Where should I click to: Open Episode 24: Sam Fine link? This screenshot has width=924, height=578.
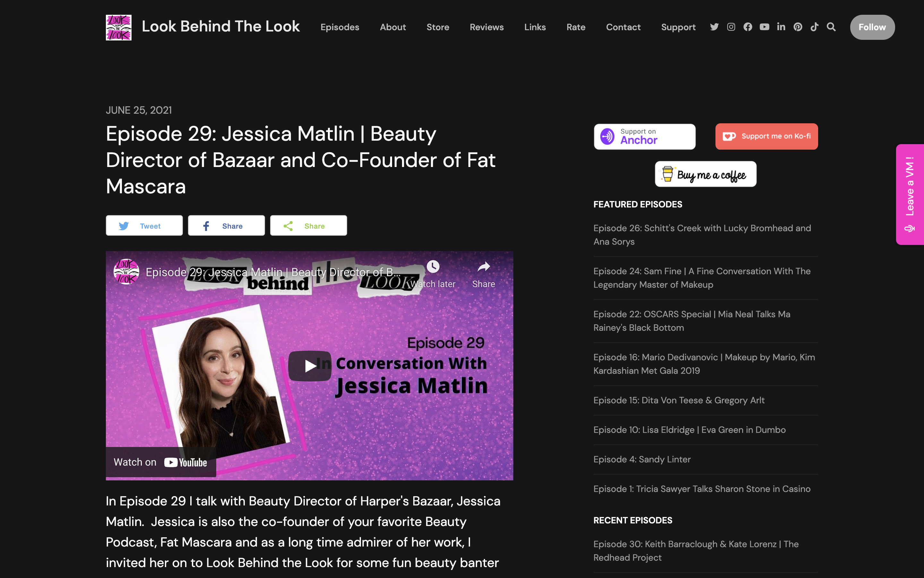click(x=702, y=278)
